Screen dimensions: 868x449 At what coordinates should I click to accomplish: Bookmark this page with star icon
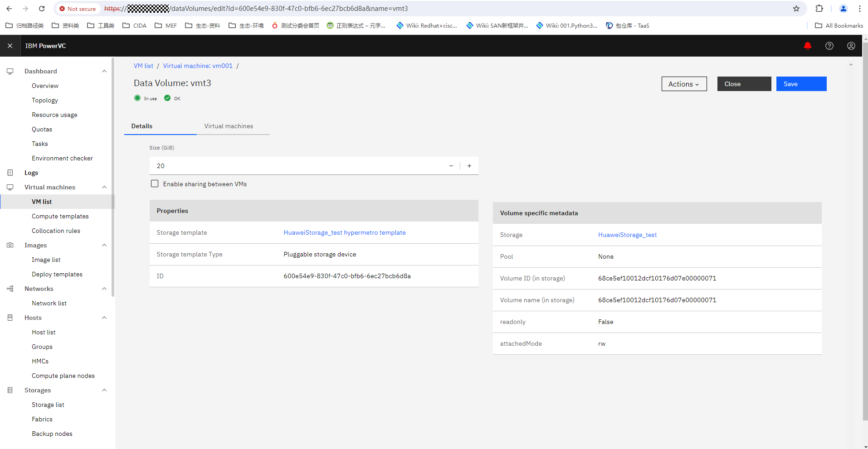(796, 9)
